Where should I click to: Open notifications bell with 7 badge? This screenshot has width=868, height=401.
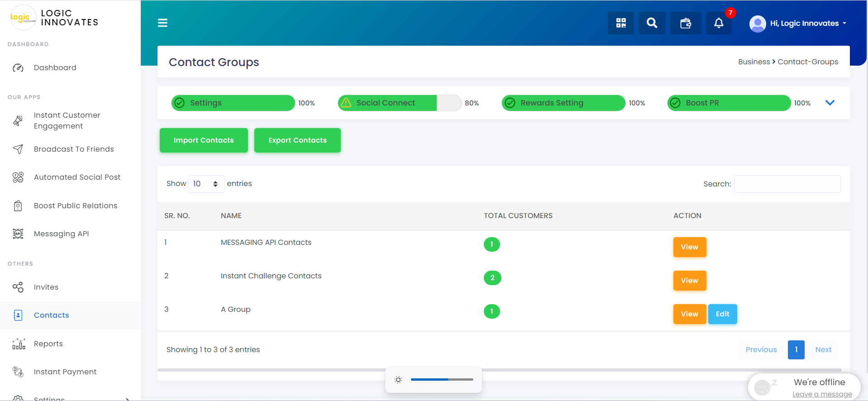click(719, 23)
